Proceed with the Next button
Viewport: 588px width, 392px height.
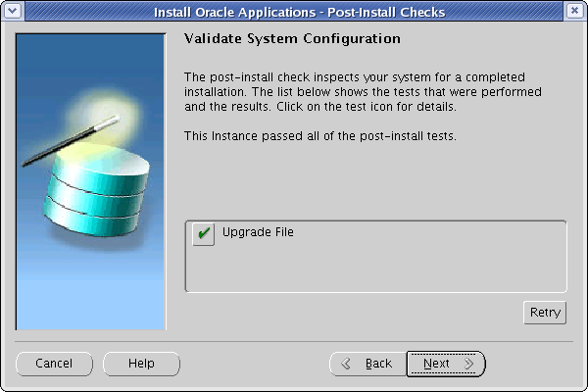point(446,364)
